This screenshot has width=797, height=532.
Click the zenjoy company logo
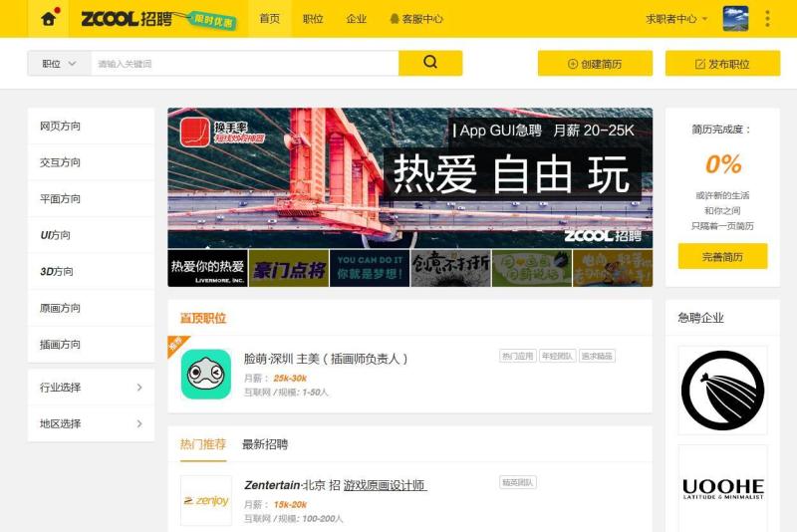point(206,500)
